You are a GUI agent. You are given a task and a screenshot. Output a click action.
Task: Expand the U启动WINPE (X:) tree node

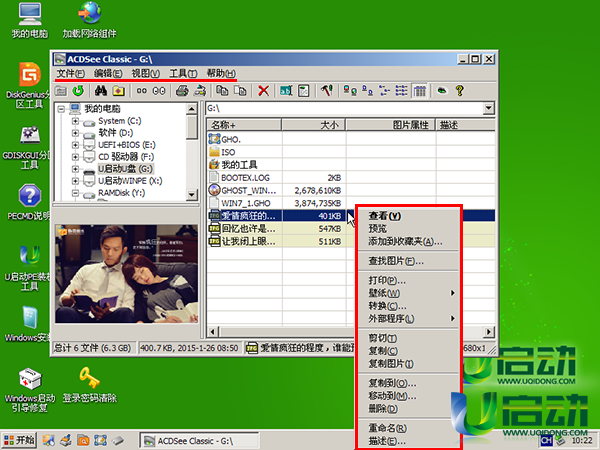(75, 181)
